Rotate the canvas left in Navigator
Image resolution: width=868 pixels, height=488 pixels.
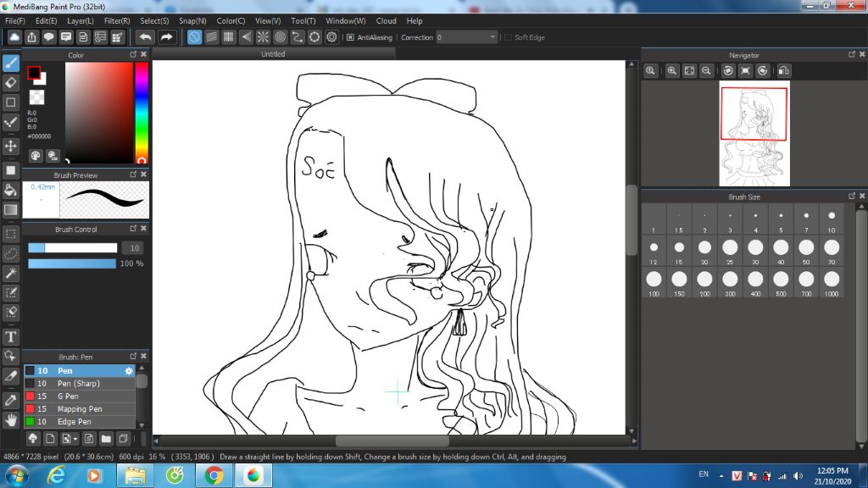coord(728,71)
